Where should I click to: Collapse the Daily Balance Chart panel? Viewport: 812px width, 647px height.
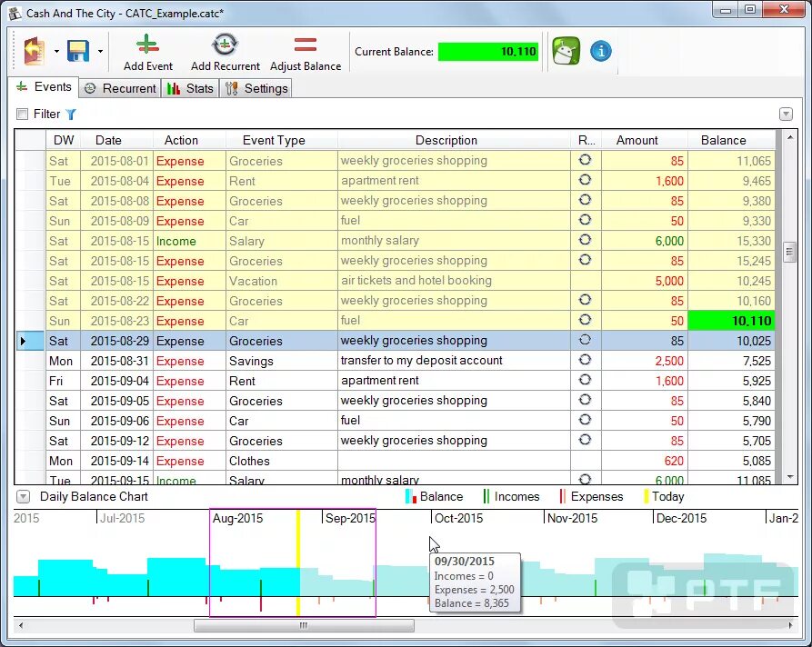tap(23, 496)
